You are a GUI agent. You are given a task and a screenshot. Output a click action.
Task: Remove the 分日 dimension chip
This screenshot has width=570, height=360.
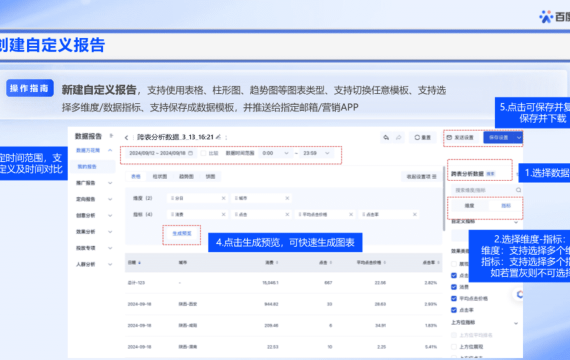pyautogui.click(x=223, y=198)
